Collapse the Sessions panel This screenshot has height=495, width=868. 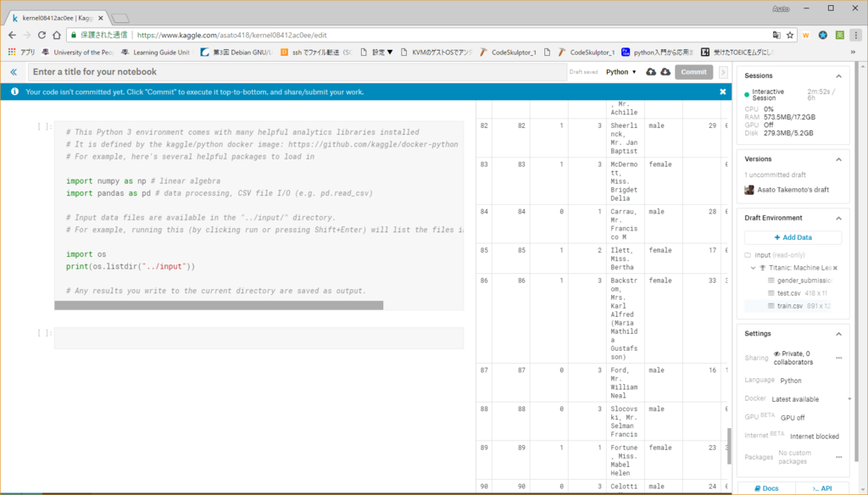point(838,75)
